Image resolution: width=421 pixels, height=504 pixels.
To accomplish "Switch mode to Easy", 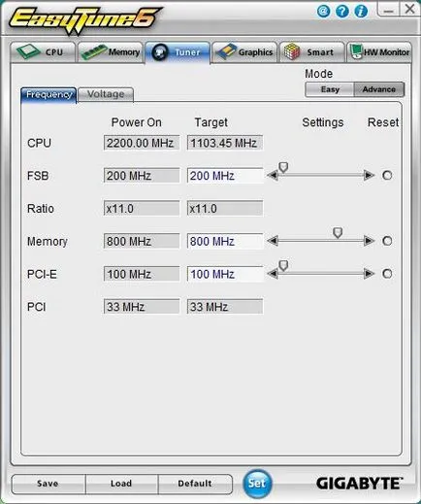I will pos(330,89).
